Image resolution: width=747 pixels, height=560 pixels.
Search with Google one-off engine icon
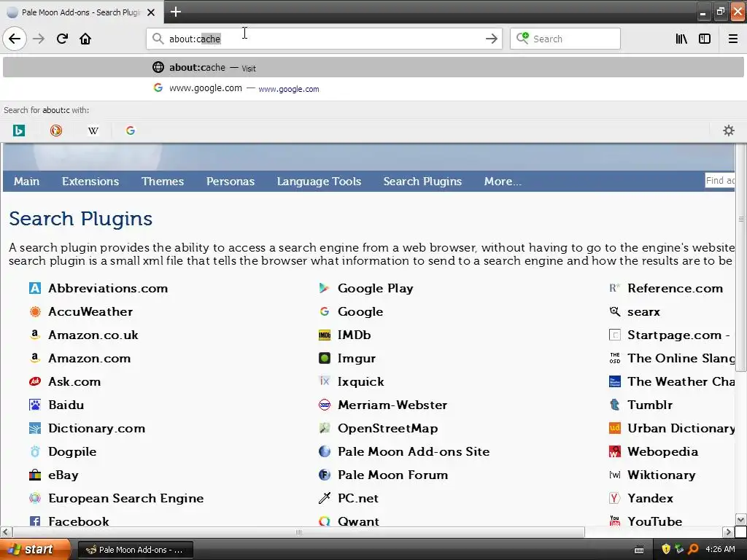coord(131,131)
